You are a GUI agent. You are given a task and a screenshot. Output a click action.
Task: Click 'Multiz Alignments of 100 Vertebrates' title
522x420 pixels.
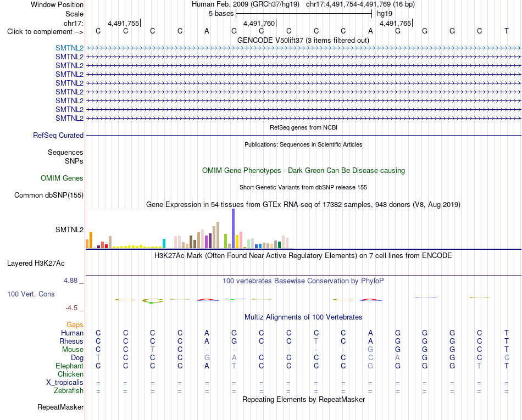(x=303, y=317)
